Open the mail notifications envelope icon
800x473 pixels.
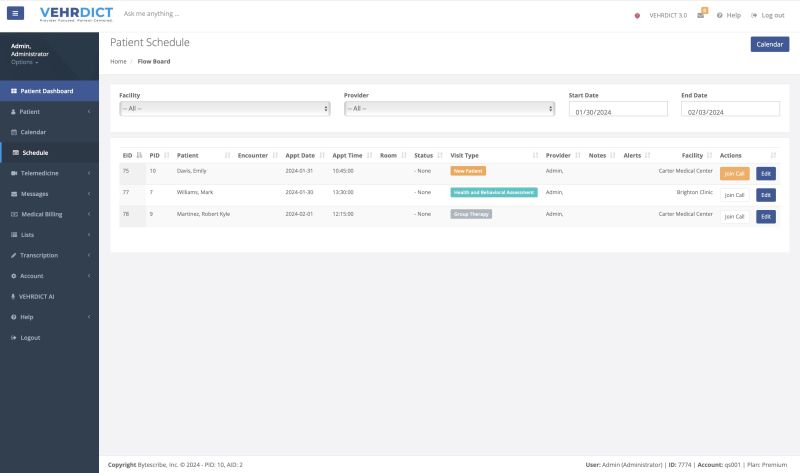(701, 15)
